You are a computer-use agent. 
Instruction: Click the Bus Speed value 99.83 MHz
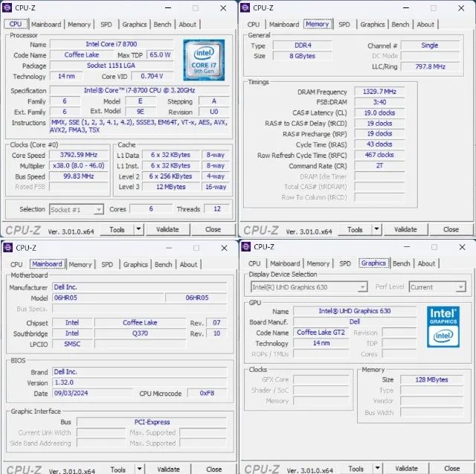coord(79,176)
